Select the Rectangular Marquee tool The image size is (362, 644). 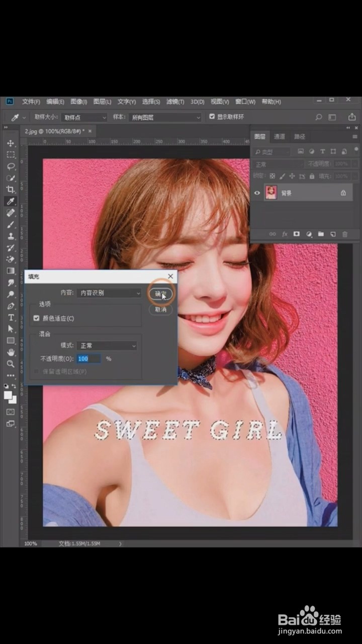tap(11, 155)
